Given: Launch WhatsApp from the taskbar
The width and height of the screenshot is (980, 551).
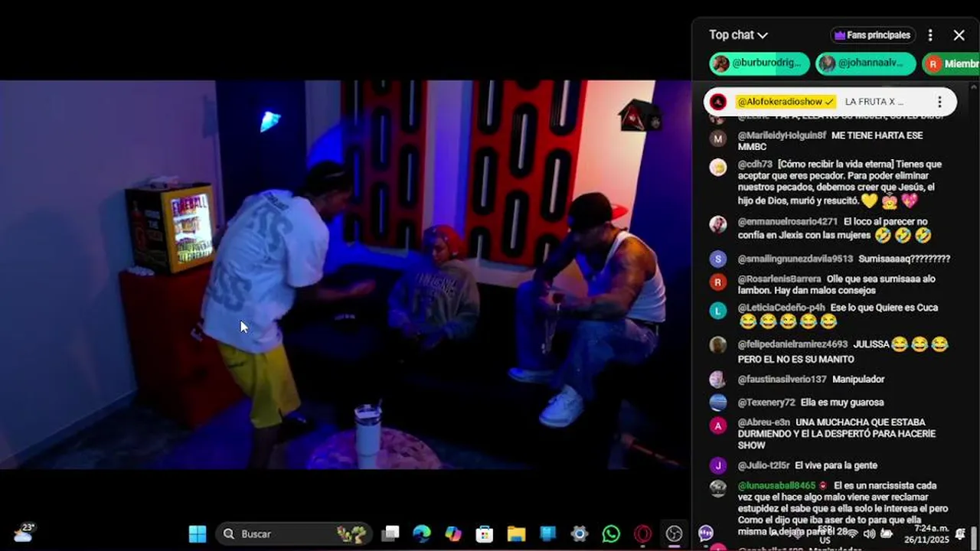Looking at the screenshot, I should (x=611, y=533).
